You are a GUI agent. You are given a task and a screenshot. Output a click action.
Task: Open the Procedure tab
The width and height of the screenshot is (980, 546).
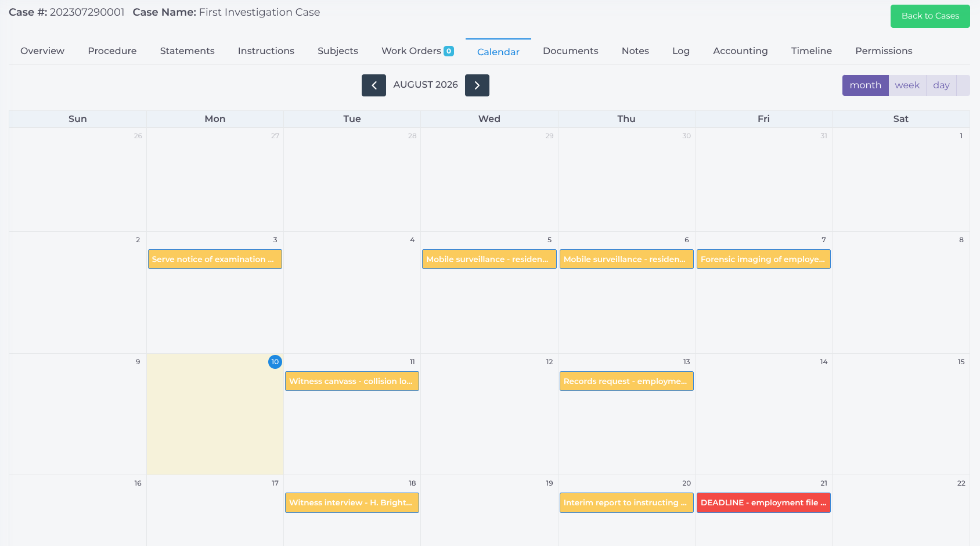pos(112,51)
